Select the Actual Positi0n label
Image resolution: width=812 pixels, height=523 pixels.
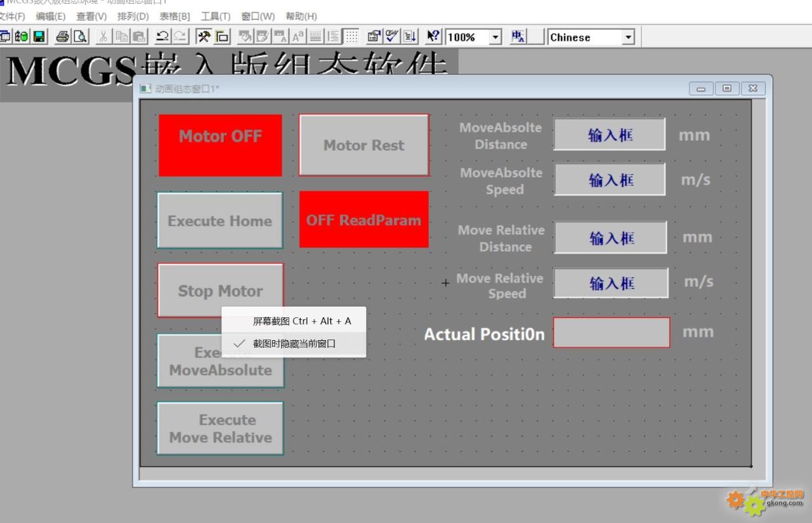(x=484, y=334)
